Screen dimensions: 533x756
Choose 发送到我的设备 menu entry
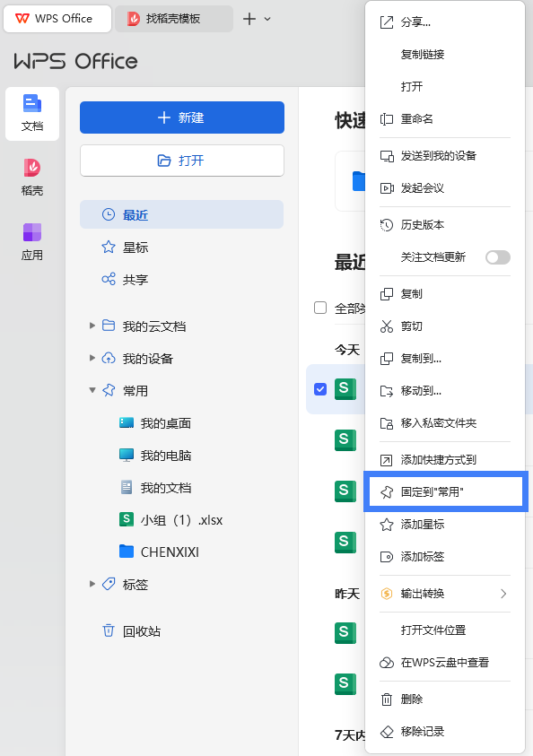[445, 156]
